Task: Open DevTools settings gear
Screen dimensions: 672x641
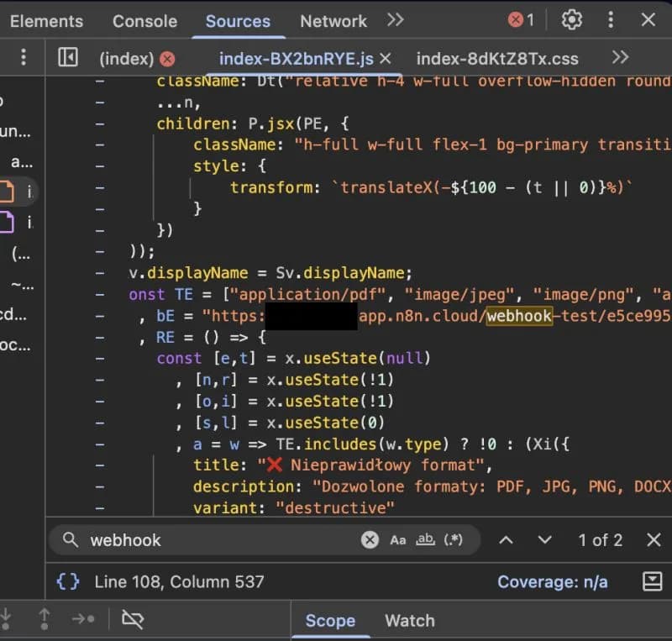Action: pyautogui.click(x=572, y=19)
